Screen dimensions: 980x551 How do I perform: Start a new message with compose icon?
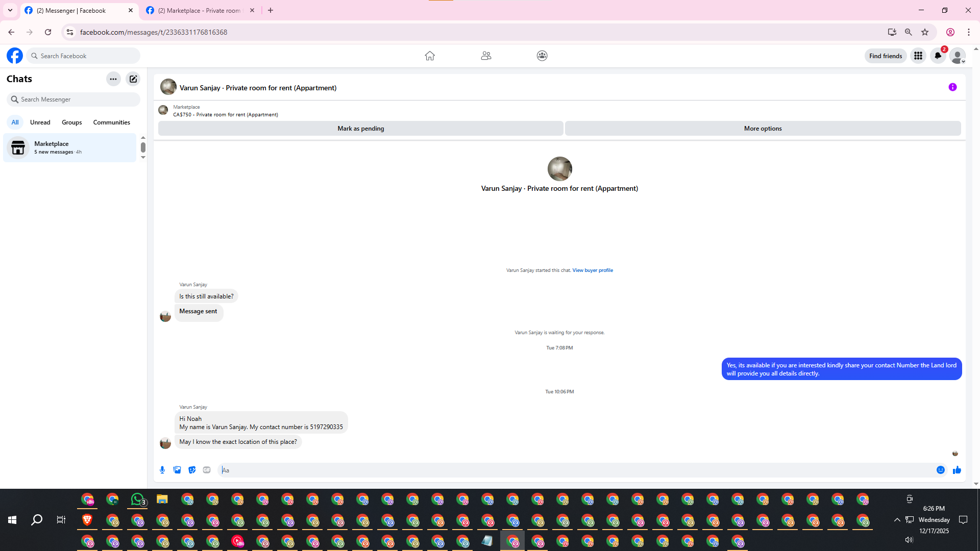pyautogui.click(x=133, y=79)
